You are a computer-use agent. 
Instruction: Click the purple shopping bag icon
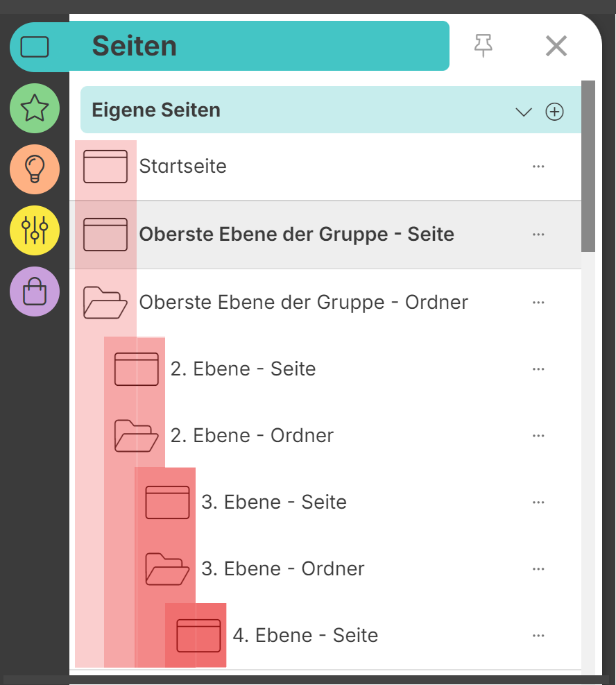pos(35,291)
